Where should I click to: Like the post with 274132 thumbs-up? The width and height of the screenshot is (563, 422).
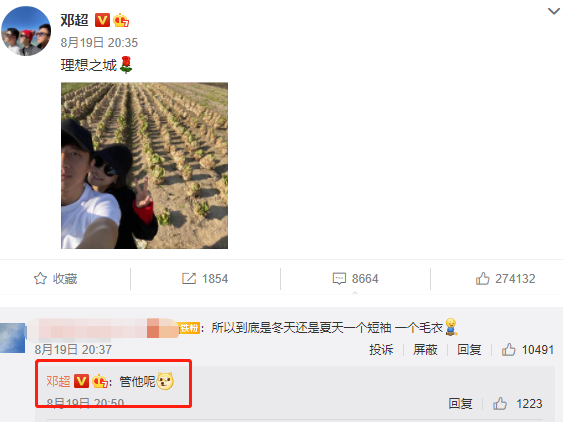tap(506, 279)
